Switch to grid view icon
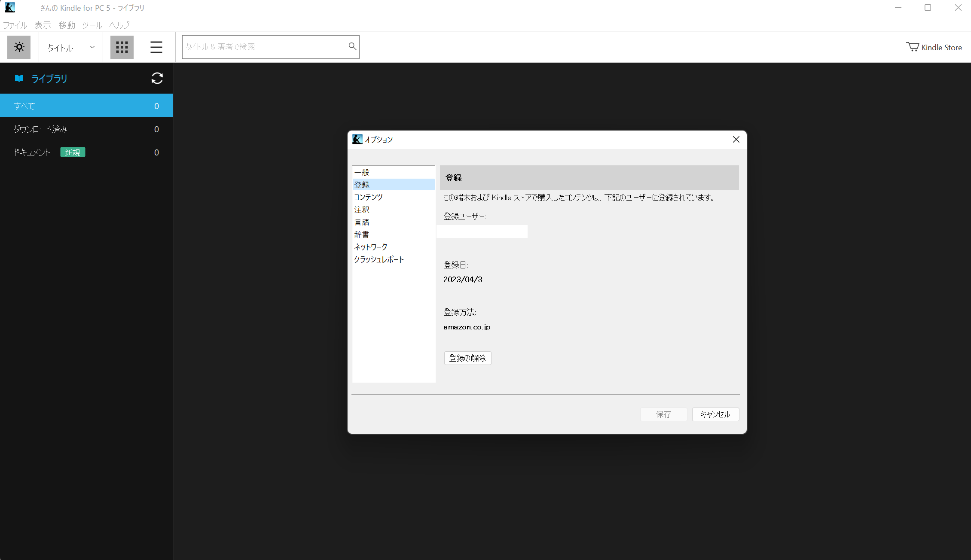Viewport: 971px width, 560px height. 122,47
